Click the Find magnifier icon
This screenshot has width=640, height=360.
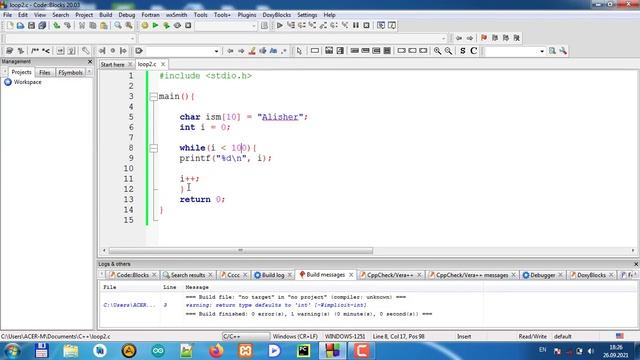pyautogui.click(x=118, y=26)
